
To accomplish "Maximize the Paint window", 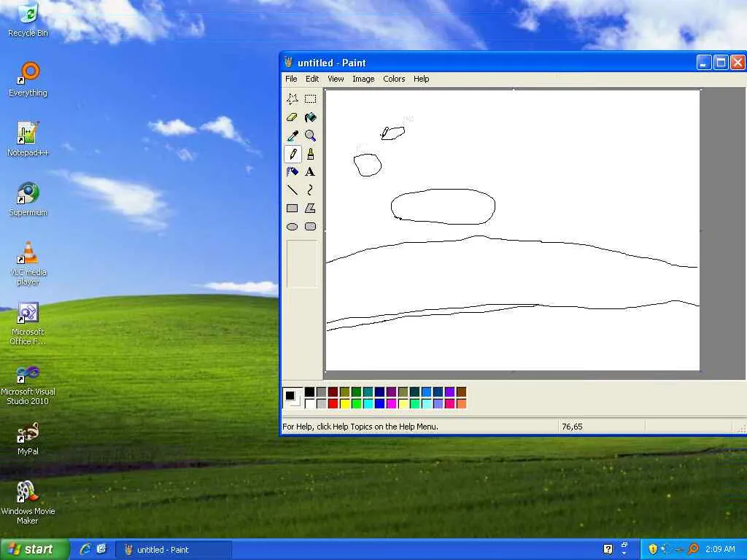I will (721, 63).
